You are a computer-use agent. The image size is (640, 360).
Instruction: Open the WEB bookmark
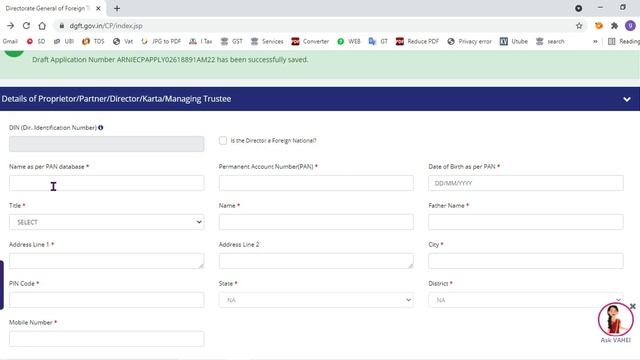coord(349,41)
